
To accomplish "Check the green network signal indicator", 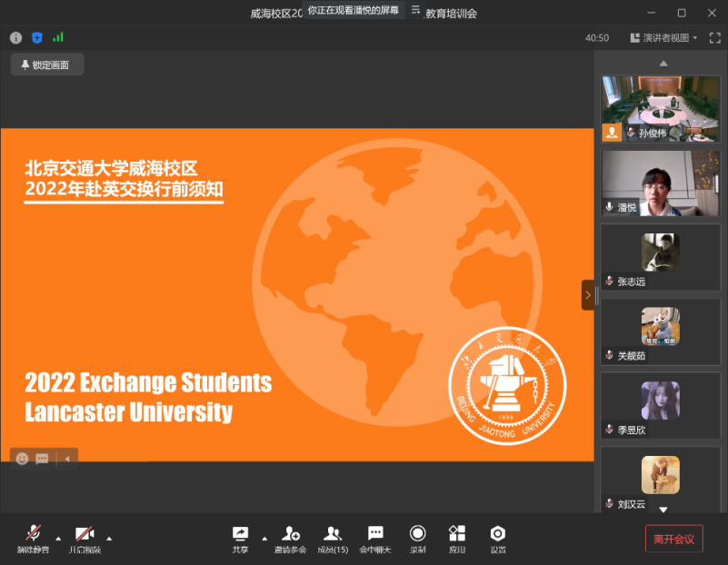I will 58,37.
